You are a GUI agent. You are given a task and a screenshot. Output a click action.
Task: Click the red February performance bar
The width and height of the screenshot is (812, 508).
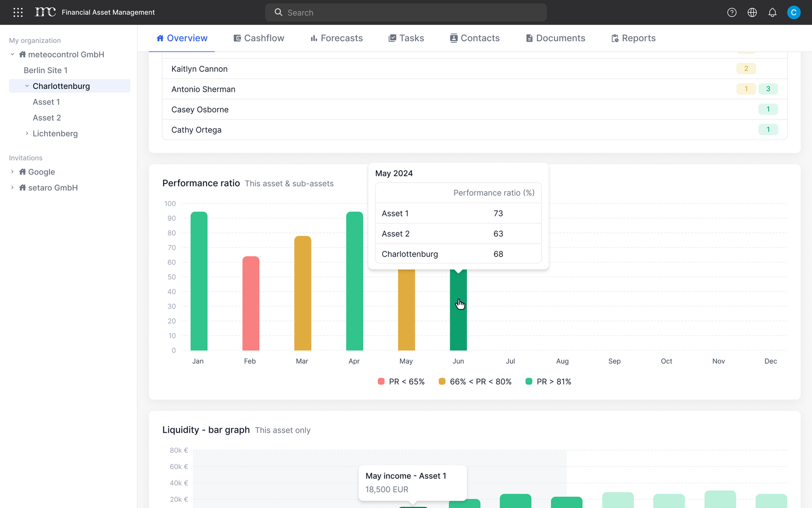[x=250, y=303]
